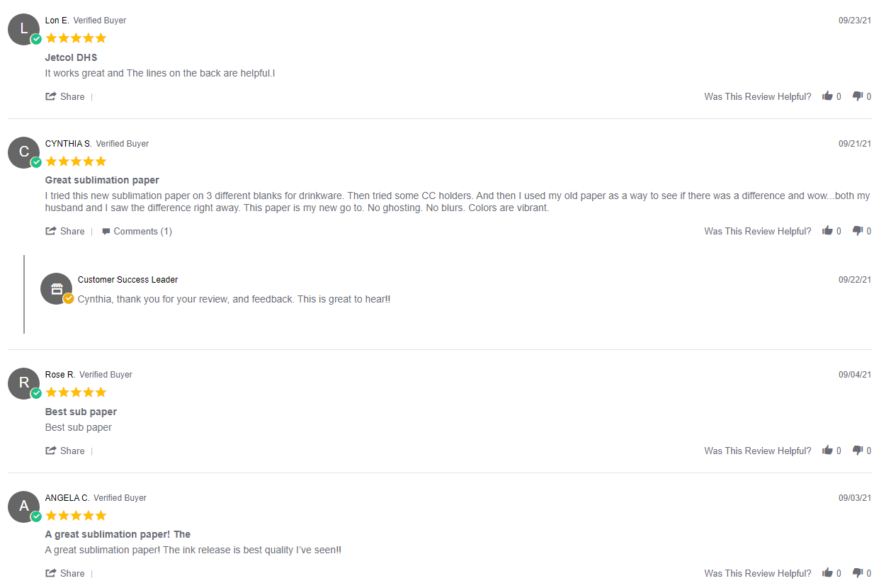Screen dimensions: 891x588
Task: Share Cynthia S.'s review
Action: (65, 231)
